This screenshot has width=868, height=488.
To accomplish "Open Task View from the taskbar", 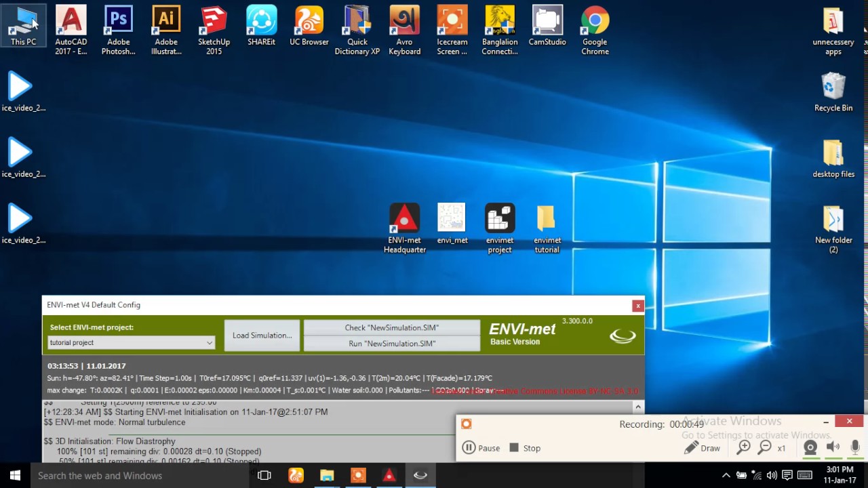I will 264,476.
